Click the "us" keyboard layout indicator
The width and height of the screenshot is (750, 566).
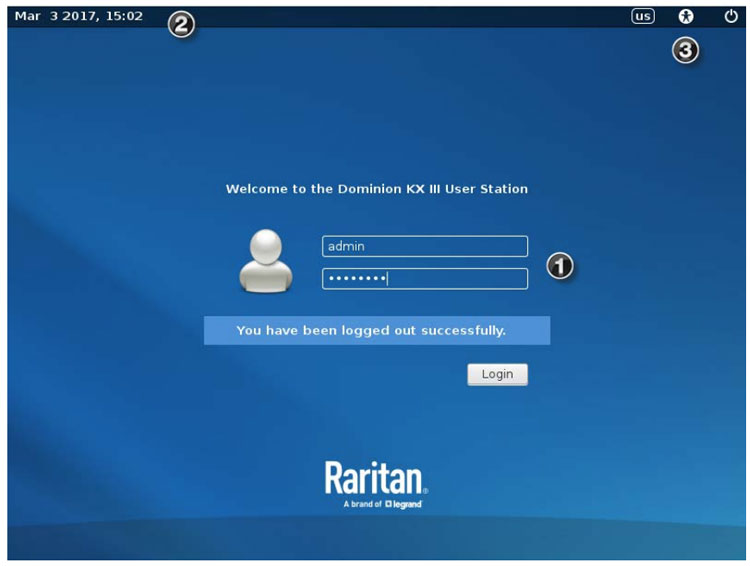(643, 16)
